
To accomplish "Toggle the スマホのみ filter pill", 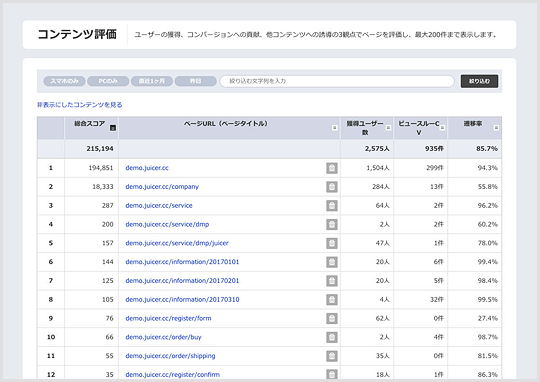I will coord(64,81).
